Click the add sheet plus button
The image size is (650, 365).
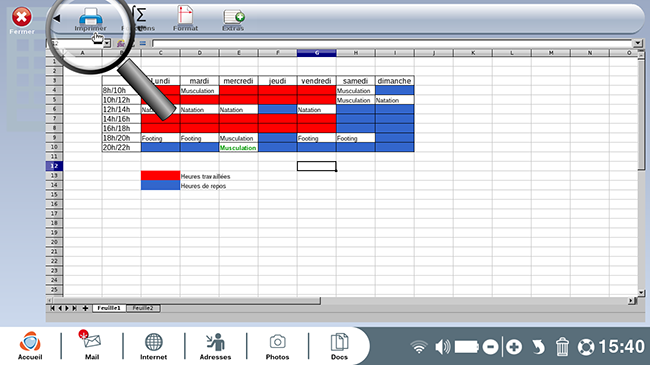point(85,308)
